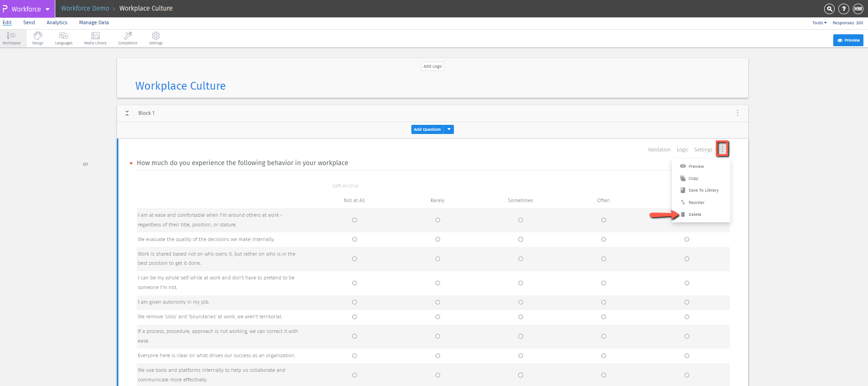The height and width of the screenshot is (386, 868).
Task: Select 'Rarely' for decision quality statement
Action: tap(437, 240)
